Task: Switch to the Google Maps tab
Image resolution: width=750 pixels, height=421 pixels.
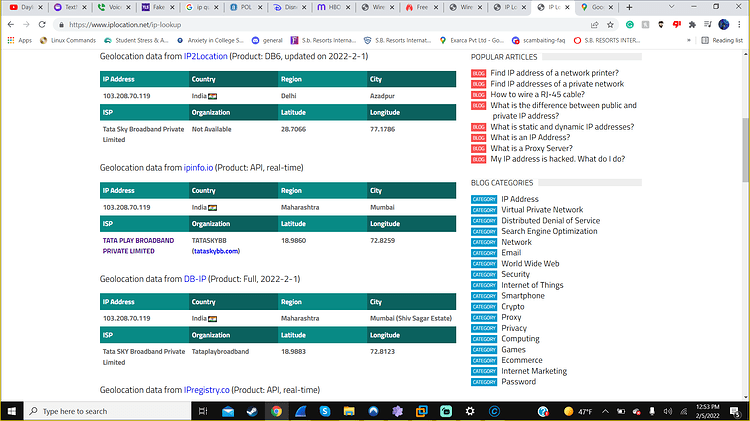Action: click(597, 7)
